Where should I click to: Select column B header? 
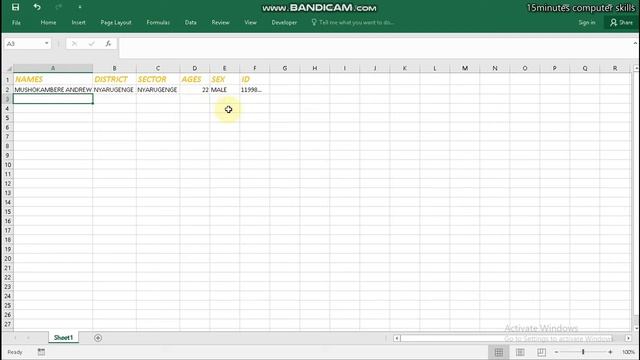click(x=114, y=68)
